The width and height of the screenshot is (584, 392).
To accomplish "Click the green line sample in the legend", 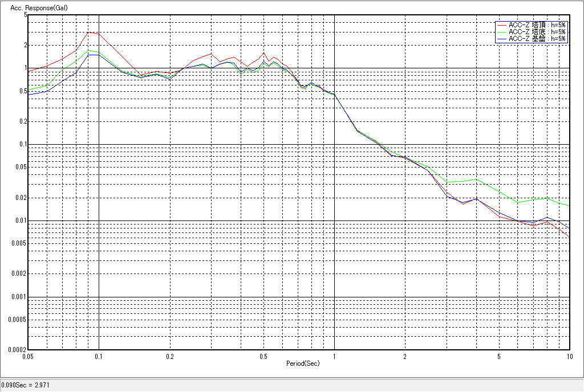I will pyautogui.click(x=501, y=32).
